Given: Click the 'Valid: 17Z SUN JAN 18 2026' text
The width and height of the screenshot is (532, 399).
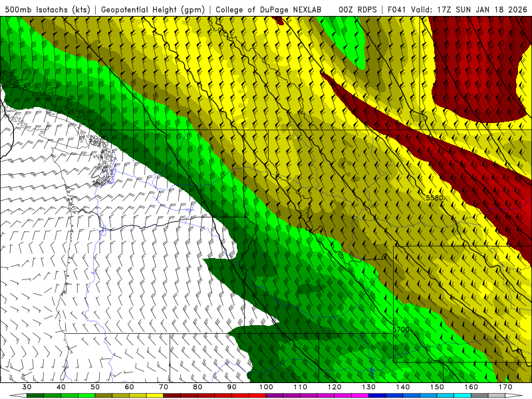Looking at the screenshot, I should 469,9.
